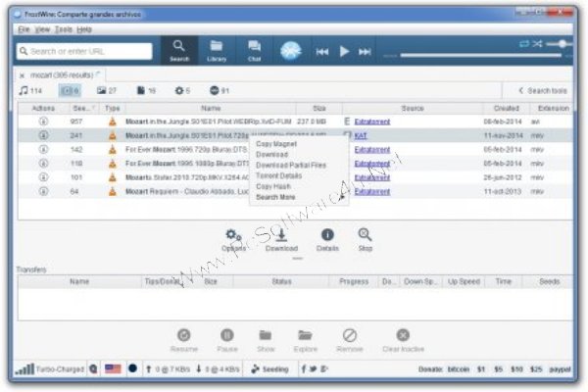
Task: Open the View menu
Action: pos(42,29)
